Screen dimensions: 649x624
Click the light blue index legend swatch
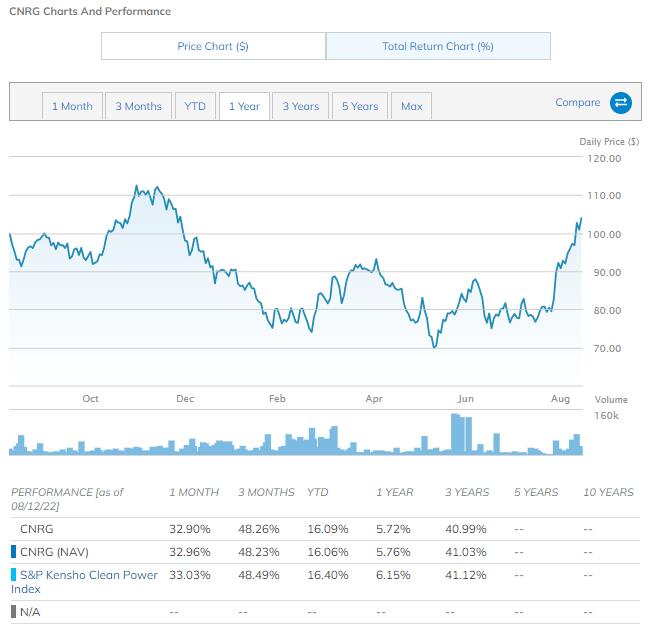[x=12, y=575]
